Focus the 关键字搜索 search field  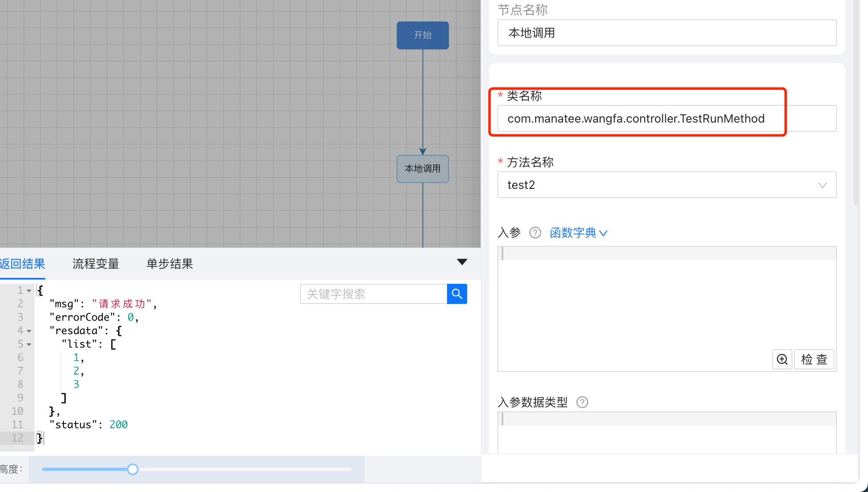click(374, 294)
